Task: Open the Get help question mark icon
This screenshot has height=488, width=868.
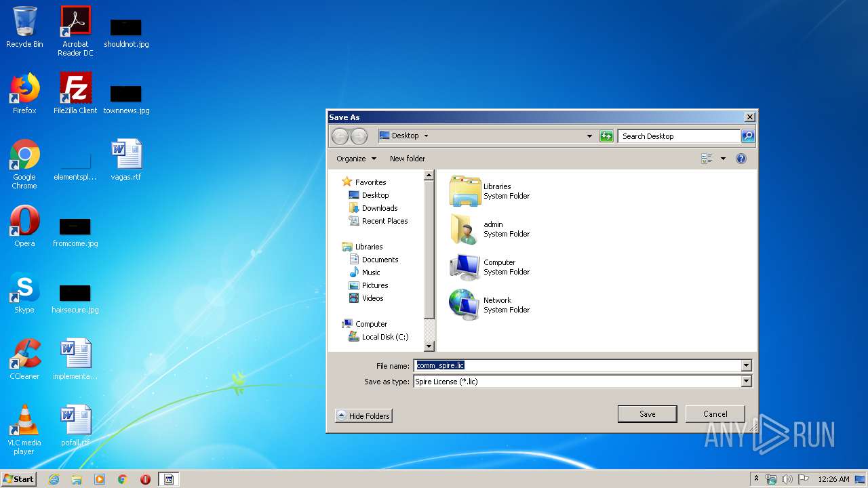Action: click(x=741, y=159)
